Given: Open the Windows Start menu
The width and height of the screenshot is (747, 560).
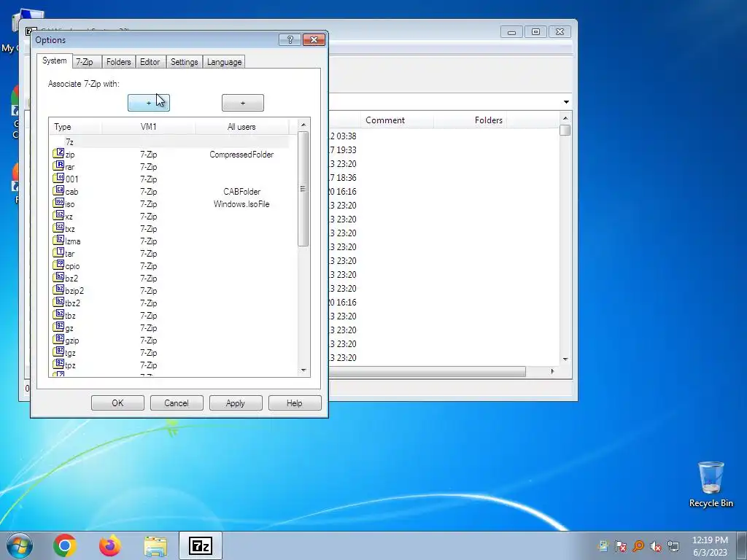Looking at the screenshot, I should coord(20,545).
